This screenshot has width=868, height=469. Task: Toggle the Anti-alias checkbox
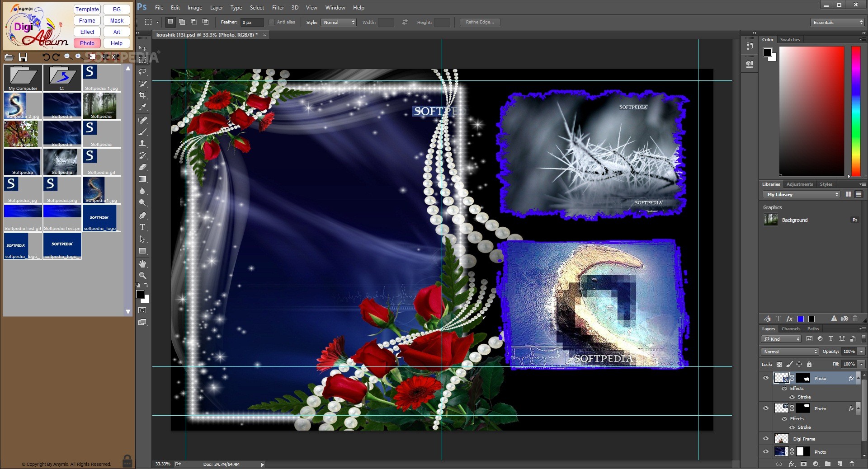point(272,22)
